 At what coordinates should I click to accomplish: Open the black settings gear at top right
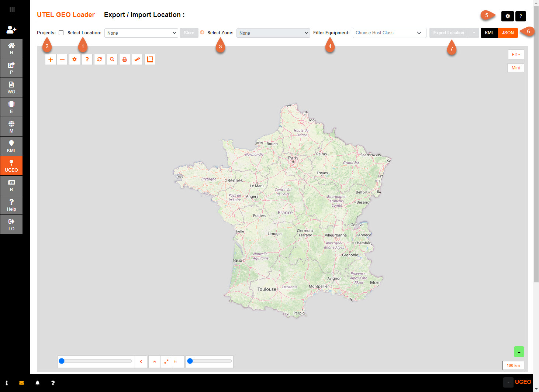coord(508,16)
